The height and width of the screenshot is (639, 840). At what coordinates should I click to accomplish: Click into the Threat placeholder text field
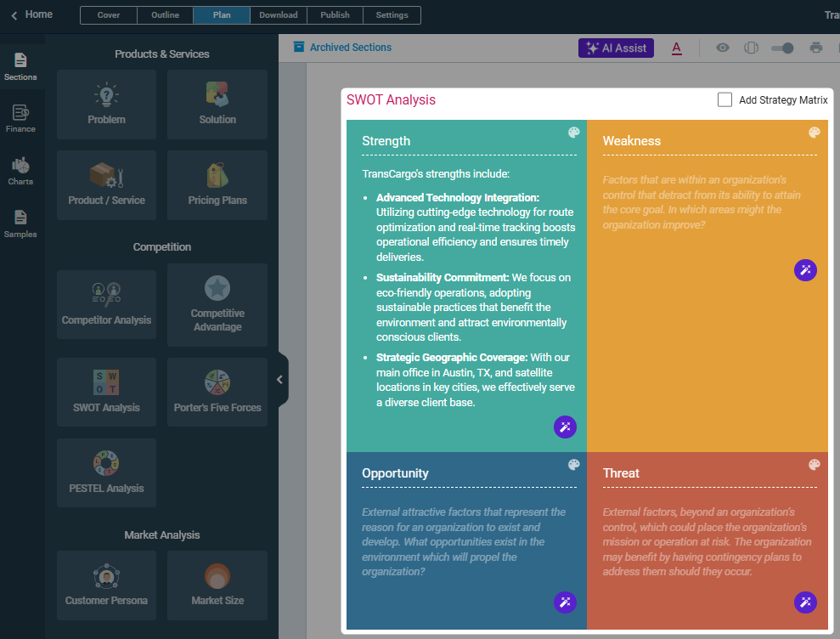708,541
